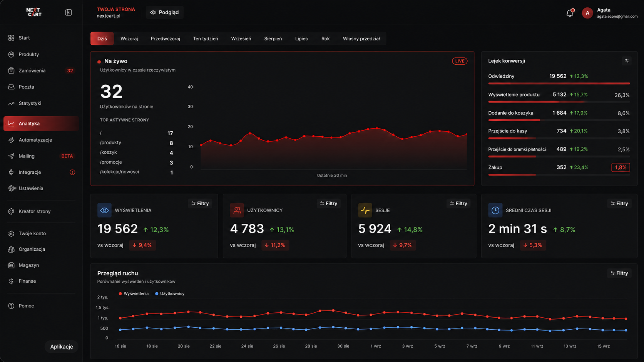Click the Produkty sidebar icon
The height and width of the screenshot is (362, 644).
click(11, 54)
